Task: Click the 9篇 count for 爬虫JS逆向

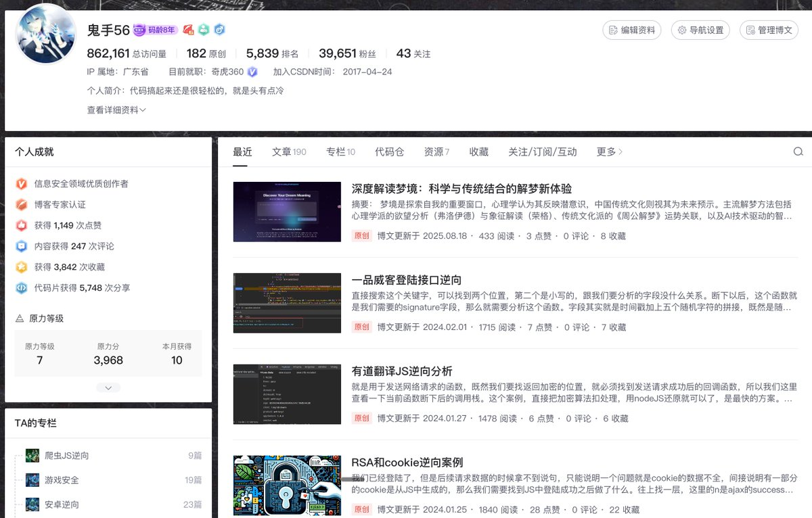Action: click(195, 455)
